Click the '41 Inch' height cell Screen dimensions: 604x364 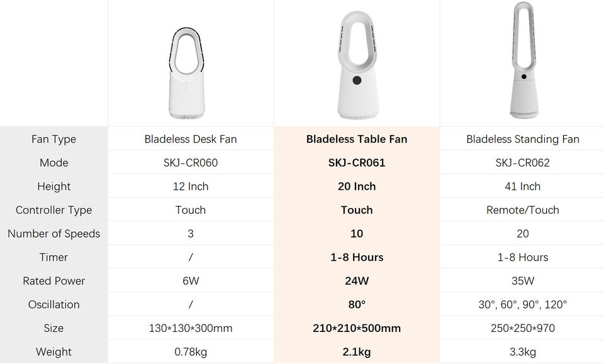click(x=522, y=186)
